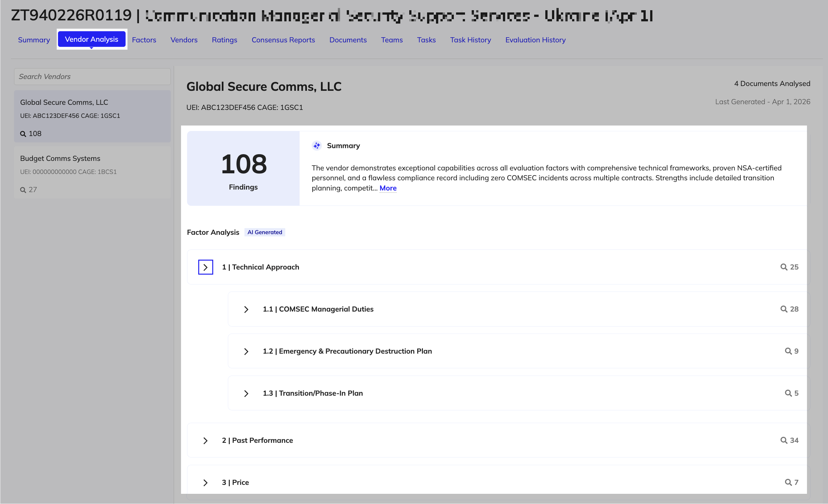
Task: Open the Teams tab
Action: [x=392, y=40]
